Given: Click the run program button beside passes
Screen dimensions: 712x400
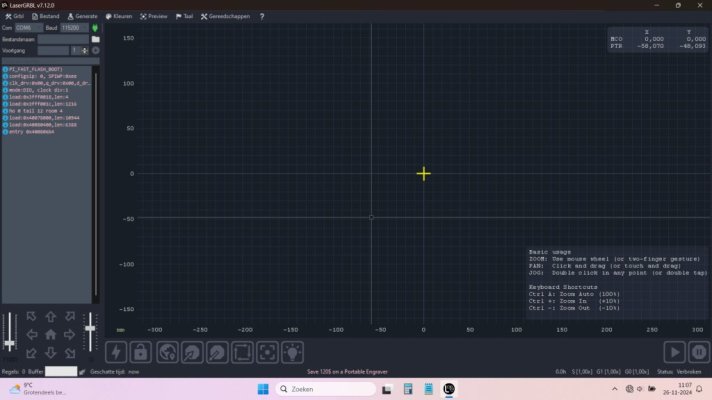Looking at the screenshot, I should click(x=95, y=50).
